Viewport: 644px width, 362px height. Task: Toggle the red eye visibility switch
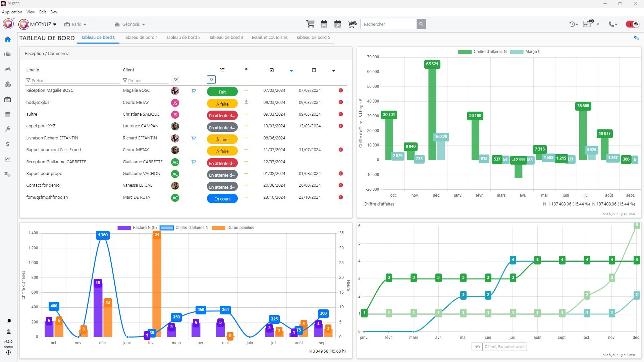coord(633,24)
